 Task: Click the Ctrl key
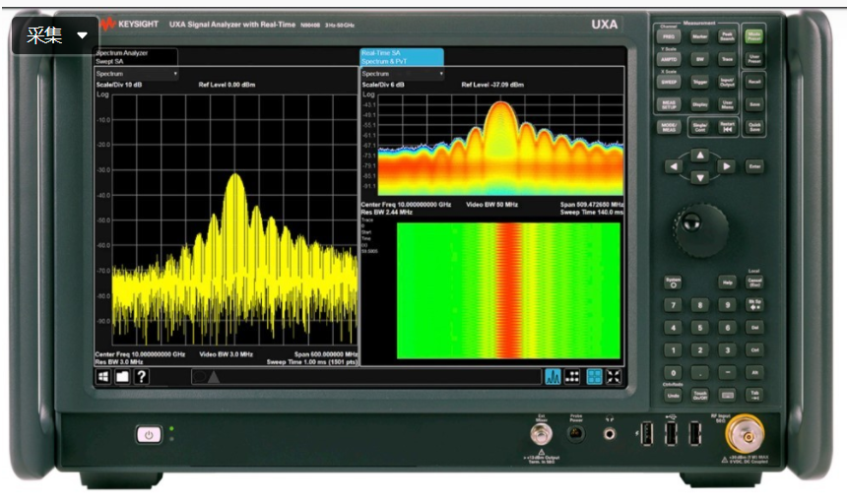[x=754, y=350]
